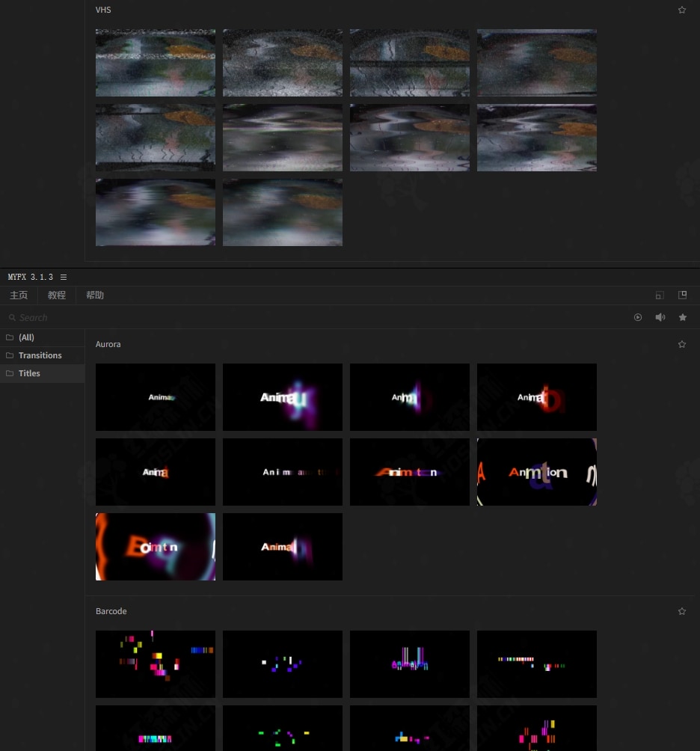Favorite the Barcode category star
The height and width of the screenshot is (751, 700).
click(x=682, y=611)
